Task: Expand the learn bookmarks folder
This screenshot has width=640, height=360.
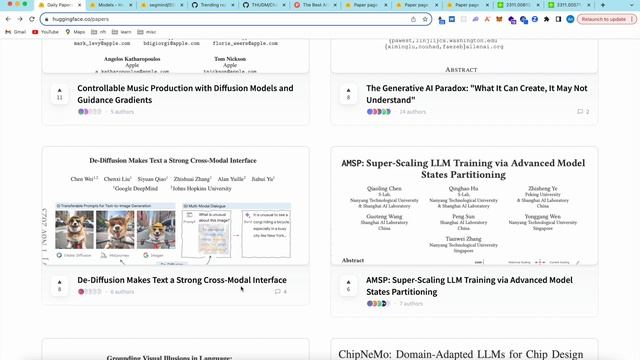Action: pyautogui.click(x=122, y=32)
